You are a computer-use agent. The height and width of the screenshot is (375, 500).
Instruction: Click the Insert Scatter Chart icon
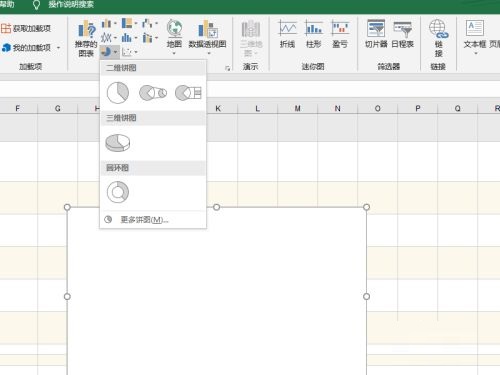pyautogui.click(x=127, y=52)
